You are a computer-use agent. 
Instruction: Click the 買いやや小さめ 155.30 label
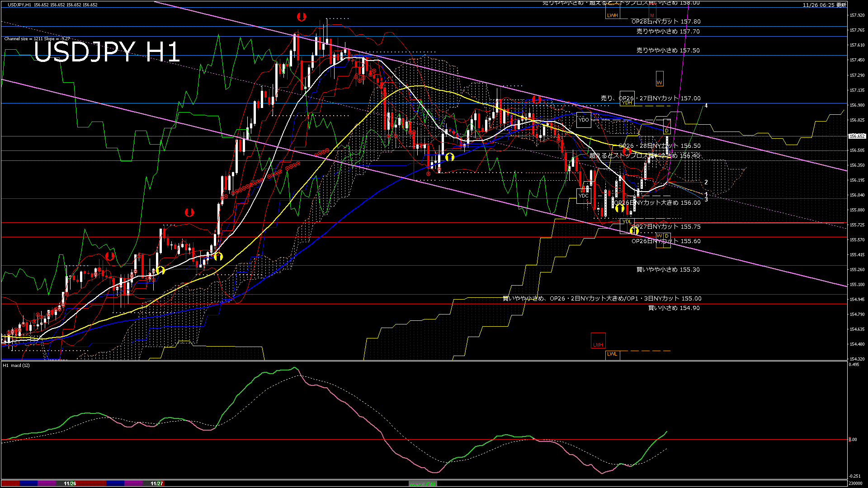click(668, 269)
